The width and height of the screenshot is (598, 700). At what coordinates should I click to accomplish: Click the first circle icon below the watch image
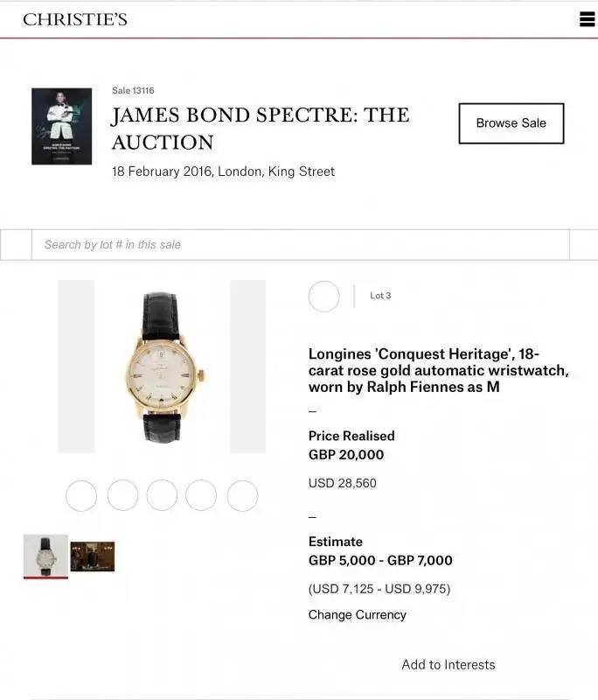click(81, 496)
